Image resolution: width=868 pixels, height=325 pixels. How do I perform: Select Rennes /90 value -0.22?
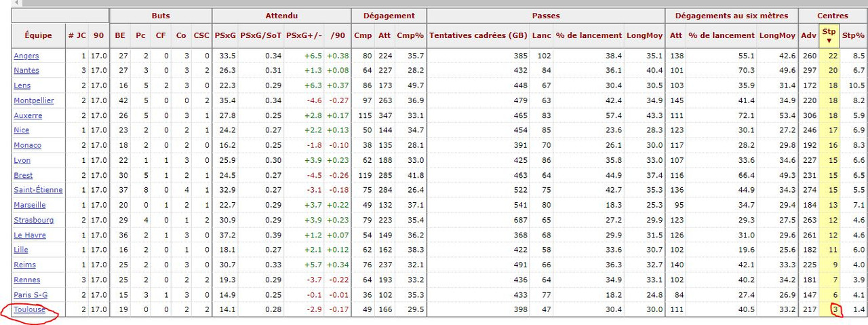339,280
